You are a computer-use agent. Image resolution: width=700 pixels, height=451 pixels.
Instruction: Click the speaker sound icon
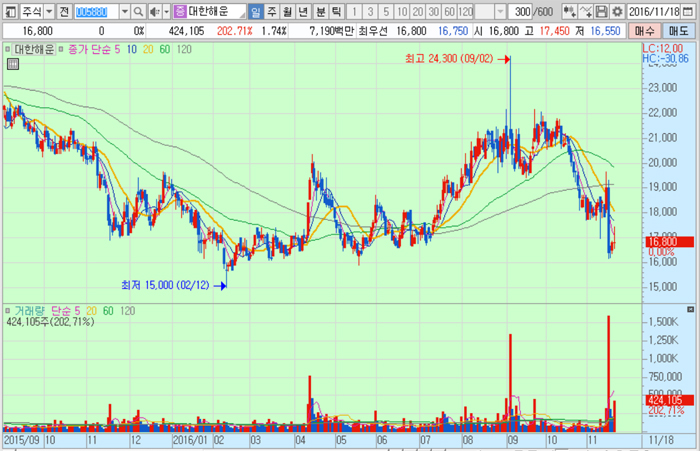click(151, 12)
